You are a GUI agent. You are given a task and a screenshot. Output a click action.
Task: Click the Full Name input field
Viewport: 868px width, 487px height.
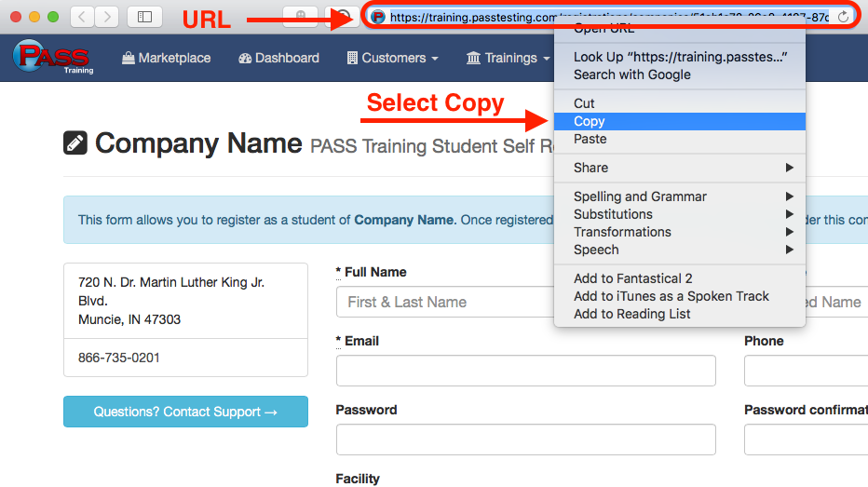pos(445,302)
